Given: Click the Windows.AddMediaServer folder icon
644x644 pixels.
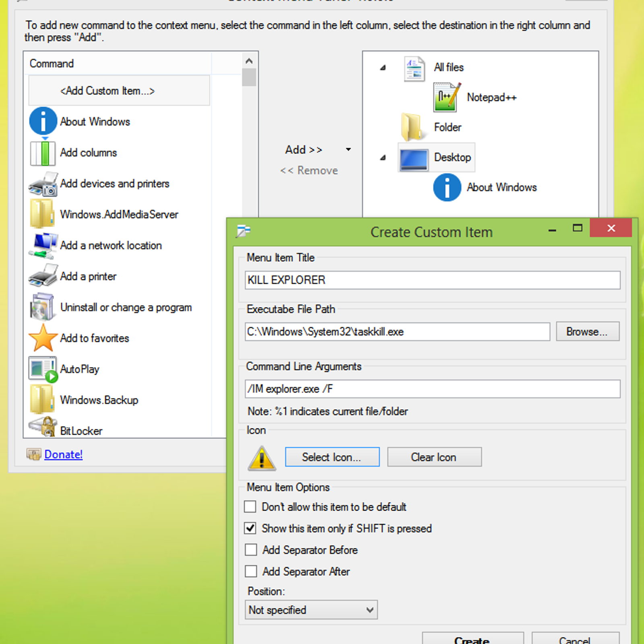Looking at the screenshot, I should coord(42,214).
